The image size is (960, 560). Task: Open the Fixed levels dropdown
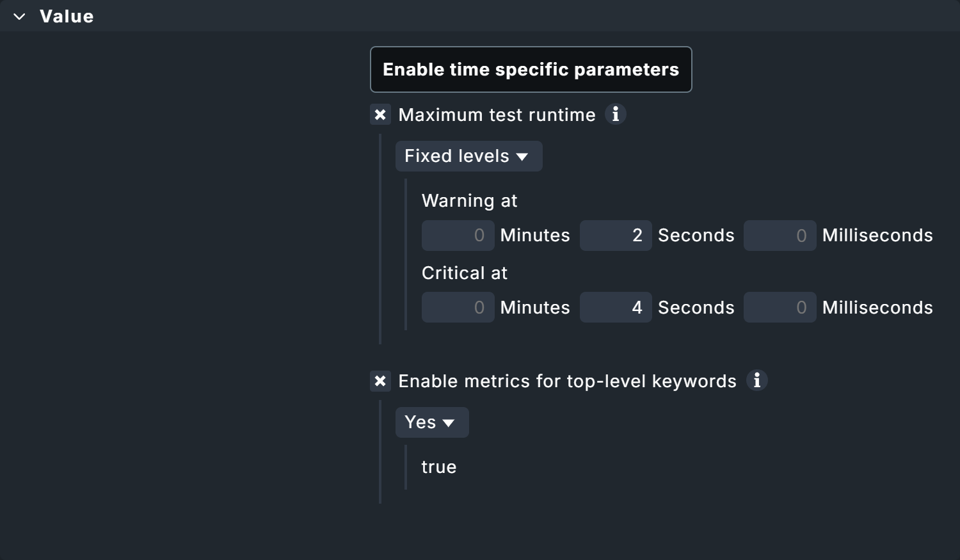(x=468, y=156)
